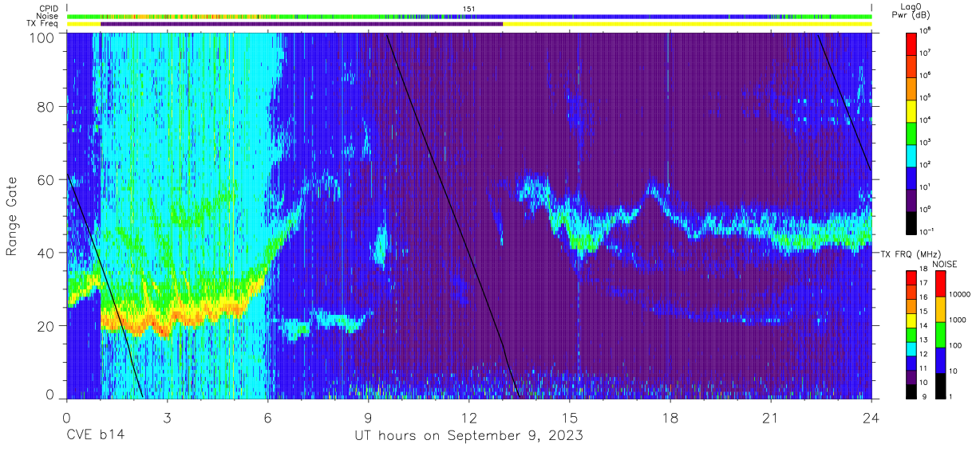Click the purple 10-11 MHz TX FRQ segment

(911, 375)
